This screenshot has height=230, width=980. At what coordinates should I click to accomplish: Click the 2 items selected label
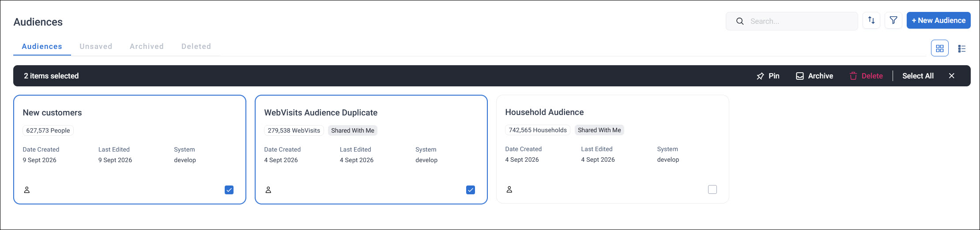pyautogui.click(x=51, y=76)
